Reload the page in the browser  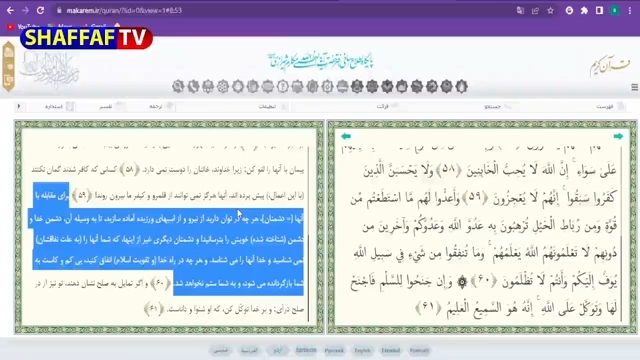click(40, 11)
